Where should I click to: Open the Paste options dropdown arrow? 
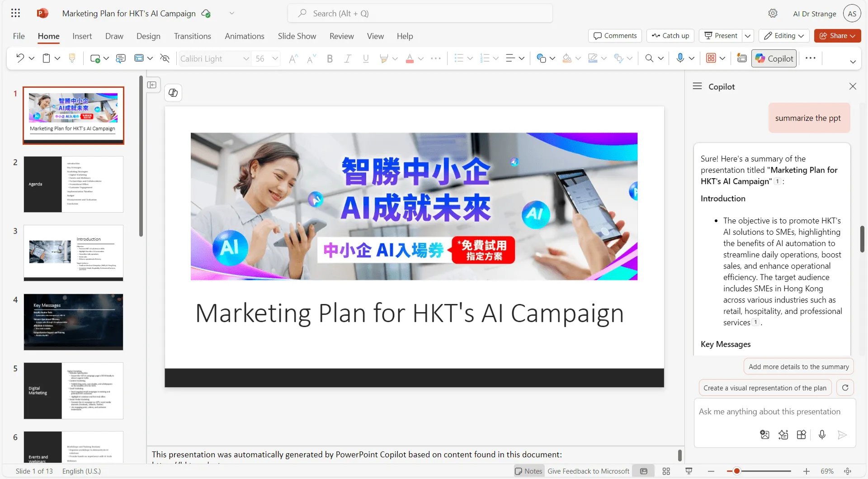pos(57,58)
